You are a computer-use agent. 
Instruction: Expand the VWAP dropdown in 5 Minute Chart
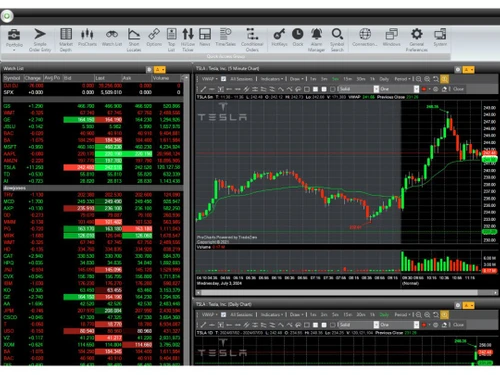[209, 79]
